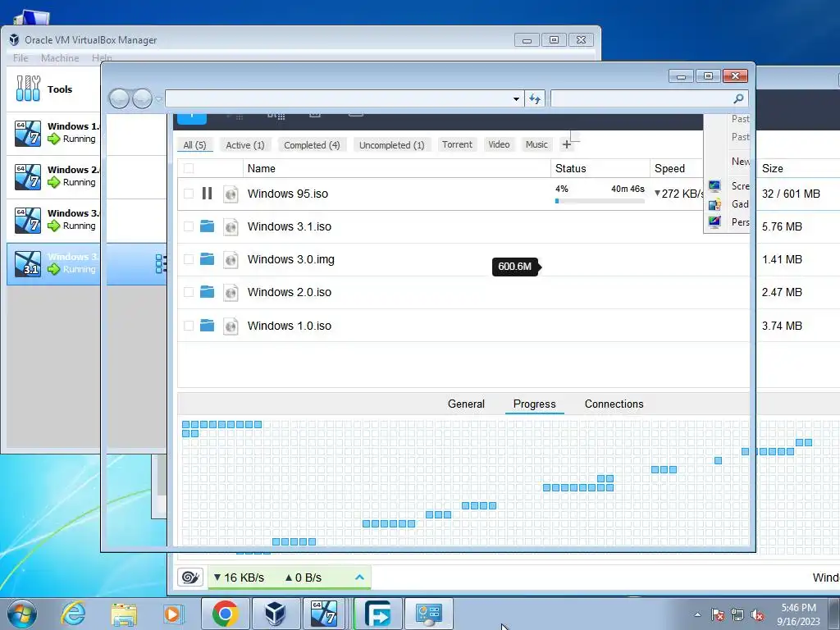840x630 pixels.
Task: Click the upload speed 0 B/s indicator
Action: tap(304, 577)
